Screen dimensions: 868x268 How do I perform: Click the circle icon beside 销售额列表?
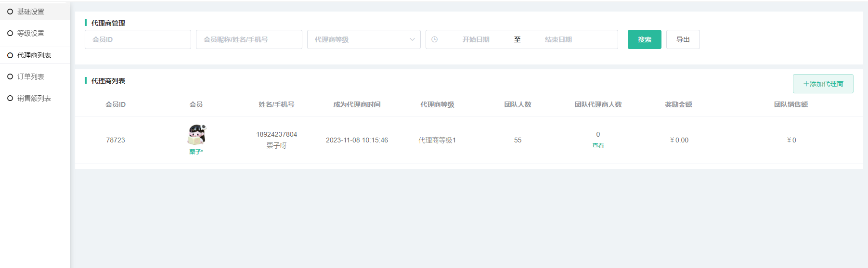[x=10, y=98]
